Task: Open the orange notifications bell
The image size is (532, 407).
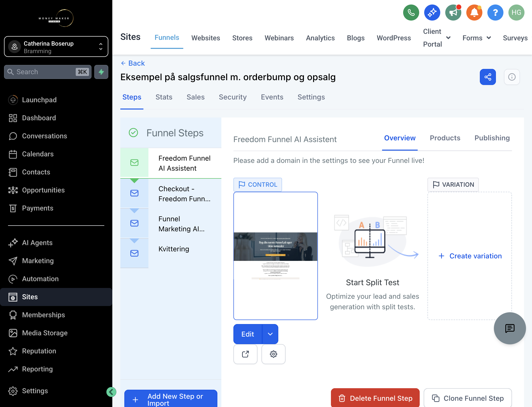Action: 474,13
